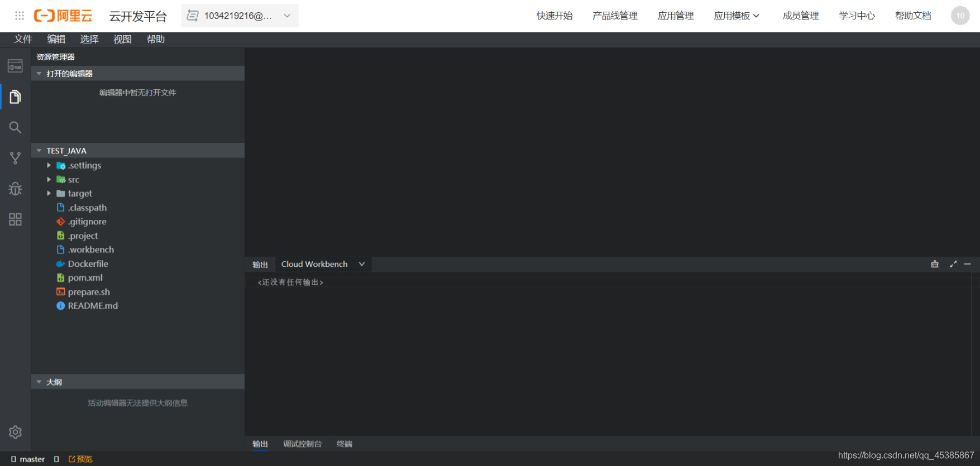Click the .project file icon
Viewport: 980px width, 466px height.
61,236
